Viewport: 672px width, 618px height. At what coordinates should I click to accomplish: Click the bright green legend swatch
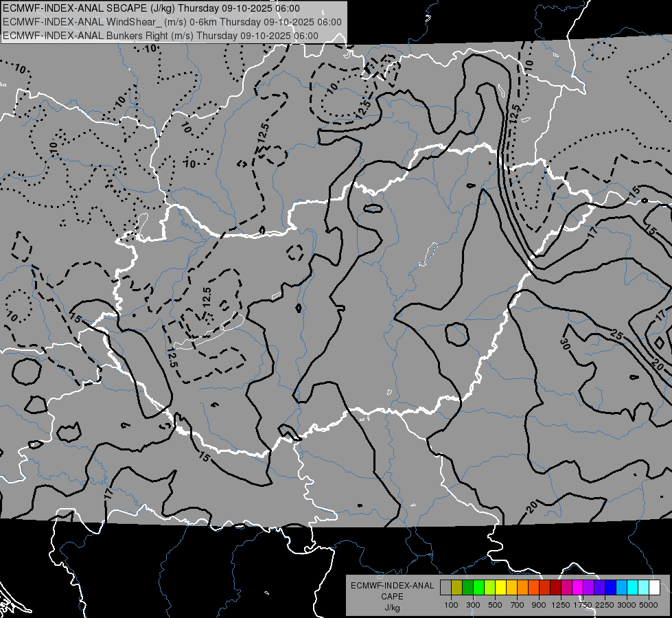(478, 588)
